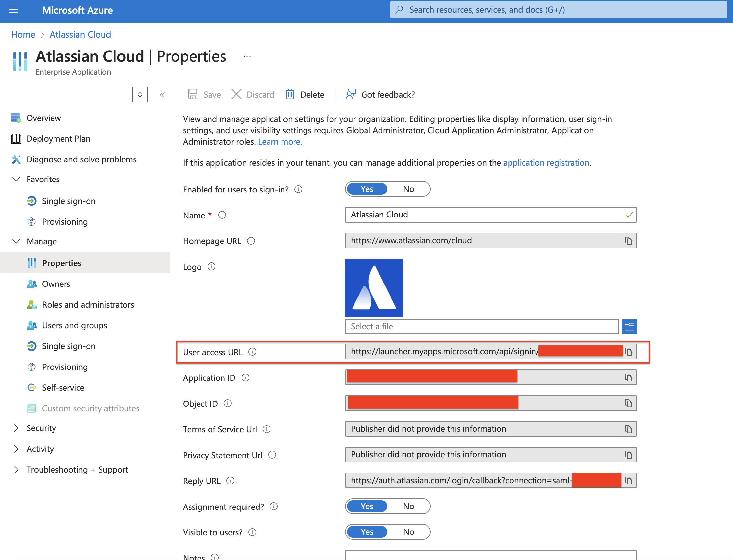Focus the Azure search resources box
The width and height of the screenshot is (733, 560).
pyautogui.click(x=558, y=10)
